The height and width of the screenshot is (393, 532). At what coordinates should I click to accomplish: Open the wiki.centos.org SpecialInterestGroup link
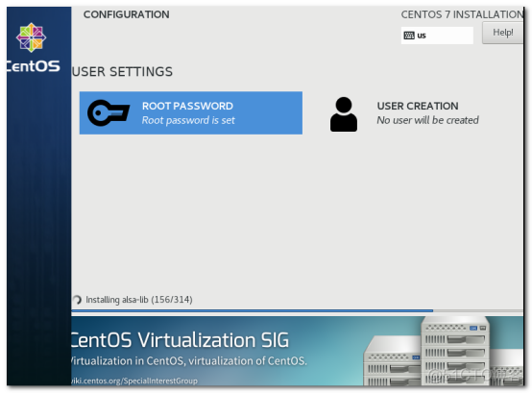134,381
